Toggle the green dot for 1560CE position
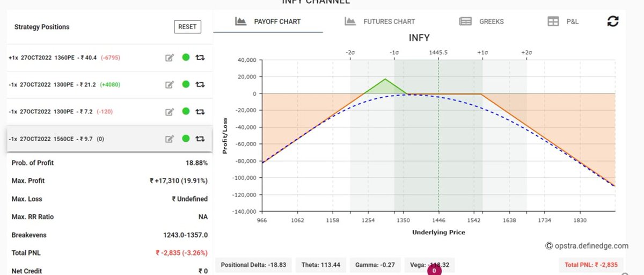 [186, 139]
